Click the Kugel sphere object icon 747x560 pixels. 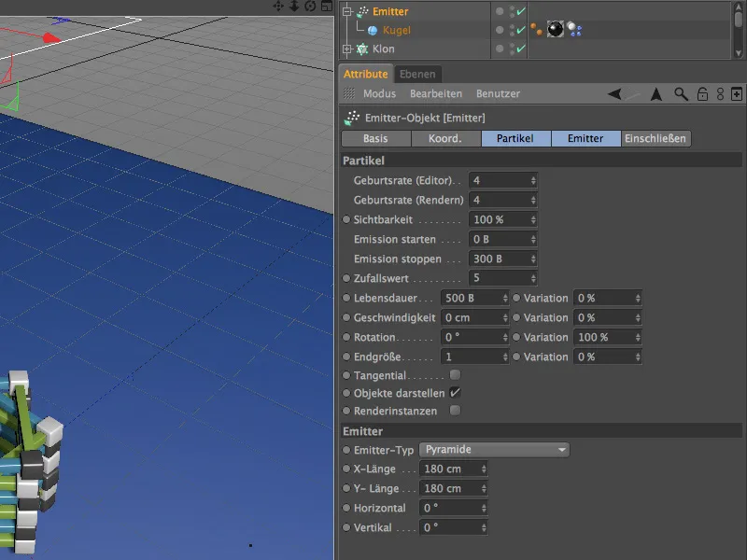pos(373,31)
